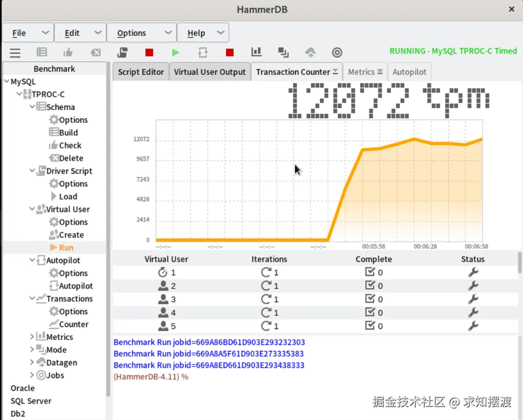Collapse the Autopilot tree node

tap(32, 260)
